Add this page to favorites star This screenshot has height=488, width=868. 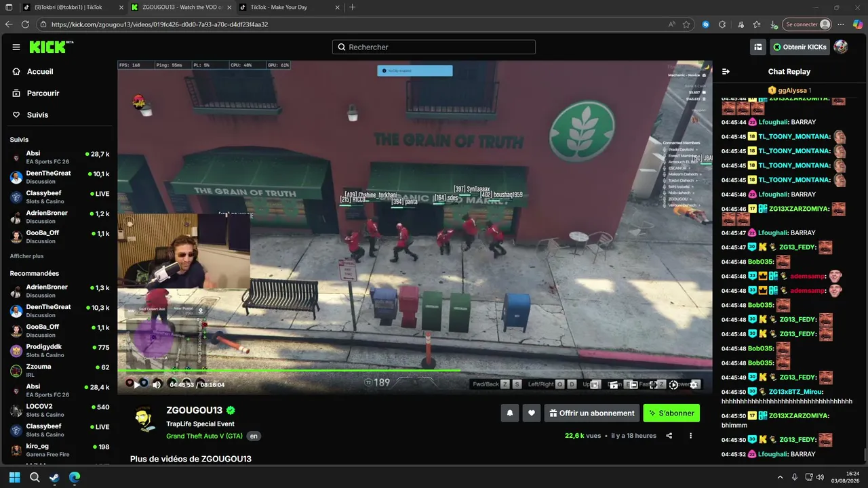point(686,24)
